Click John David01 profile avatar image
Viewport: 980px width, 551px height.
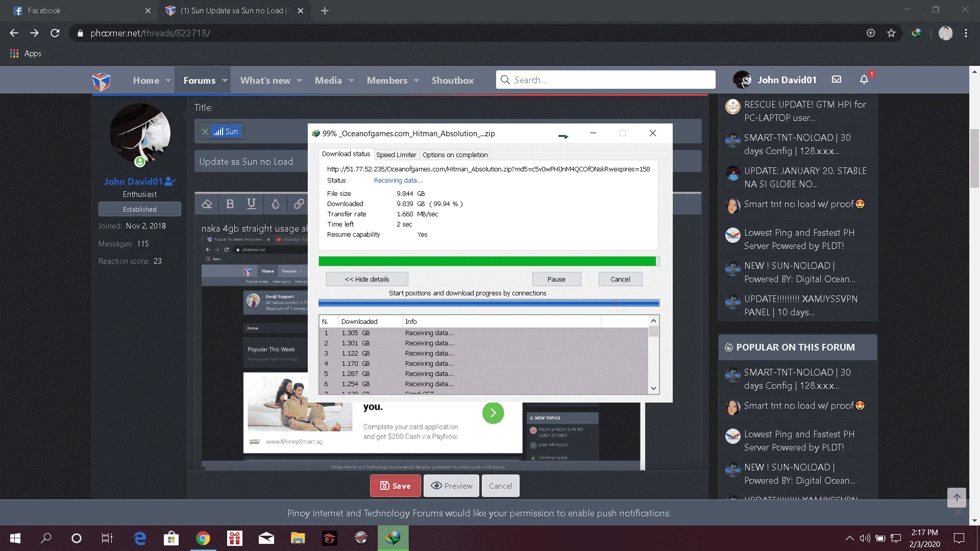[x=139, y=134]
